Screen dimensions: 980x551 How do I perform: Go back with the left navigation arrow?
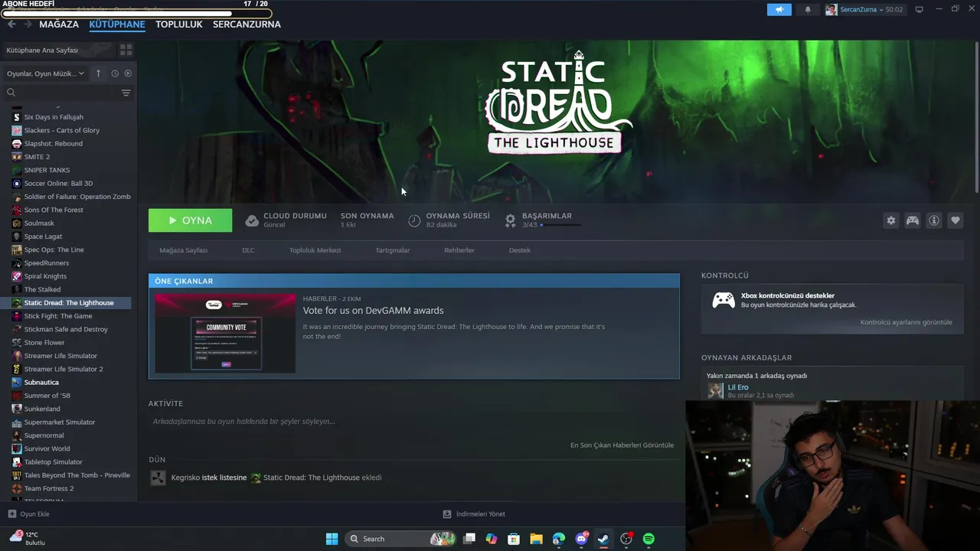11,24
